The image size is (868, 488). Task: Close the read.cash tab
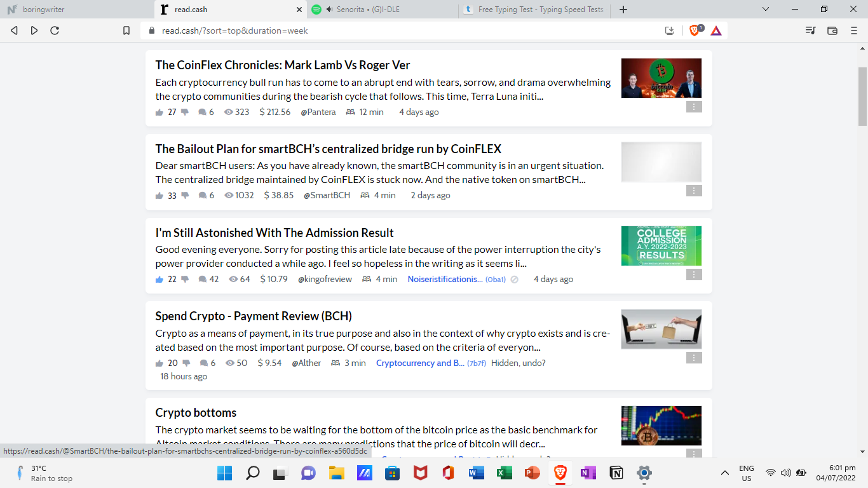300,10
